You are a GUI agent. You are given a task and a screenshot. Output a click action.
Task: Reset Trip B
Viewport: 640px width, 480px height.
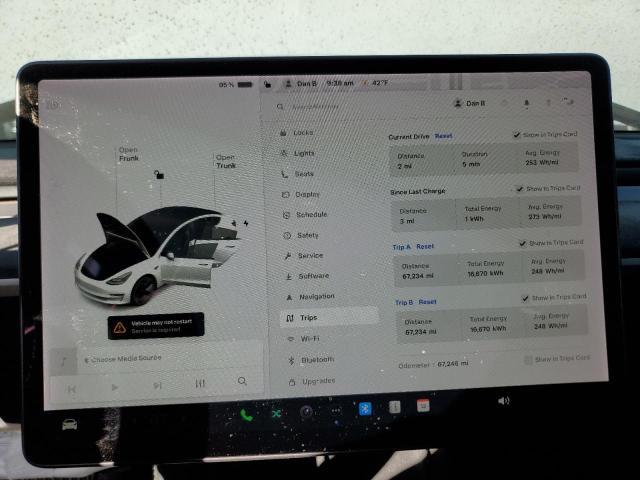tap(427, 302)
